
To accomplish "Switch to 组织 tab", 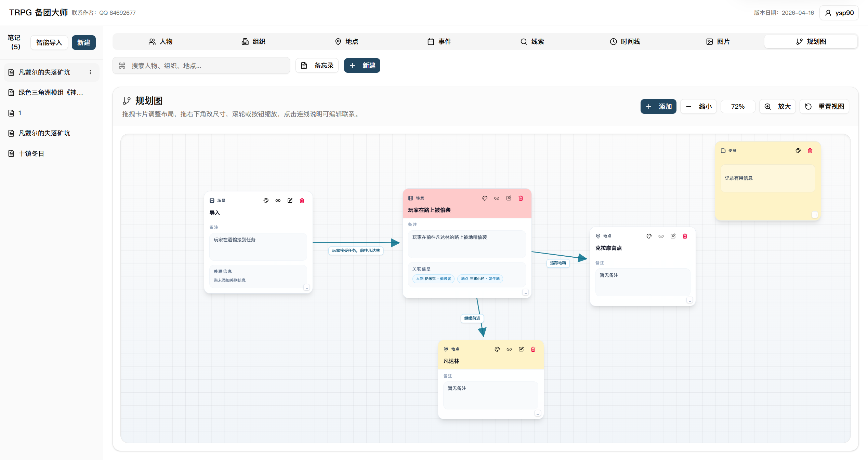I will point(253,42).
